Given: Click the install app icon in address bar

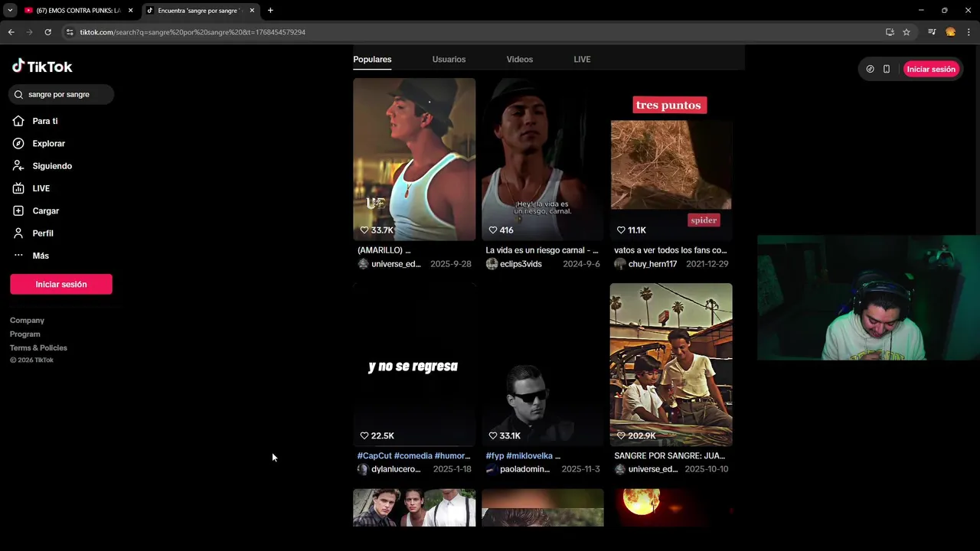Looking at the screenshot, I should (890, 32).
